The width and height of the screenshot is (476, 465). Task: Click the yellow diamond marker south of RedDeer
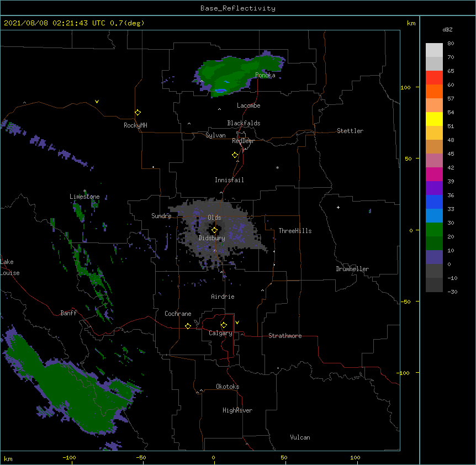(x=235, y=155)
